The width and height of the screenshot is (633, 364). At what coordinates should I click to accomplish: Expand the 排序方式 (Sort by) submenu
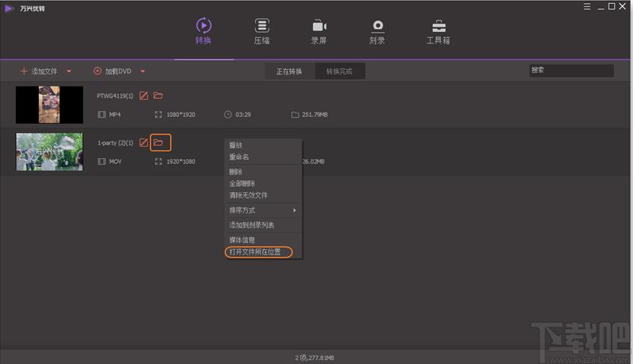[x=262, y=210]
